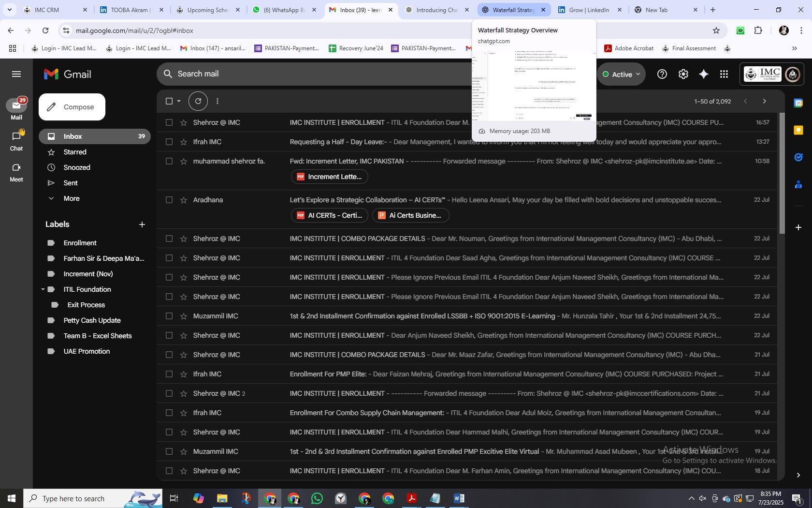
Task: Show more bookmarks with the double chevron
Action: tap(794, 48)
